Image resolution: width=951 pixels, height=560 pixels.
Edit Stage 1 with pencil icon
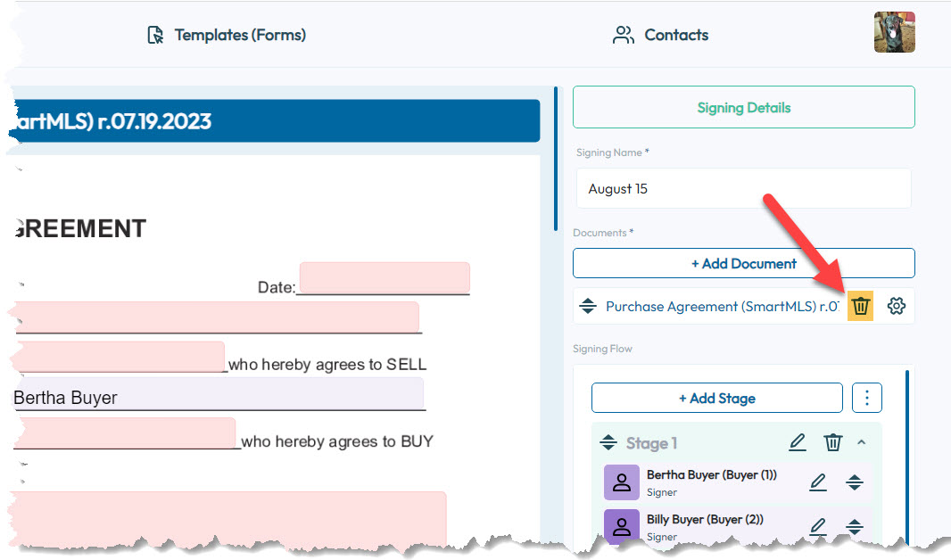point(798,442)
